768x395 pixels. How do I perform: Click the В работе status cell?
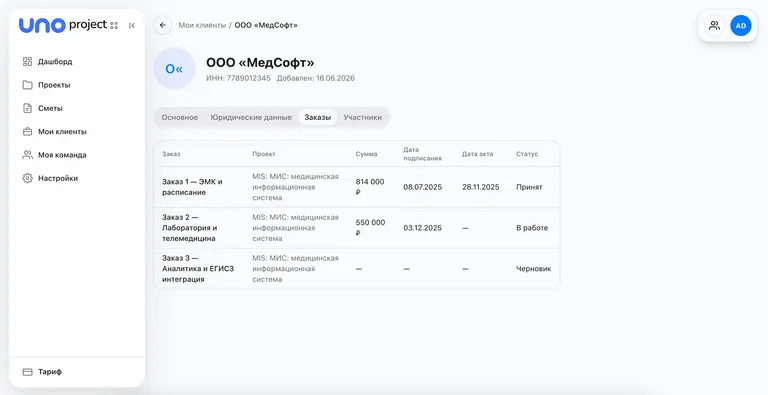tap(532, 228)
